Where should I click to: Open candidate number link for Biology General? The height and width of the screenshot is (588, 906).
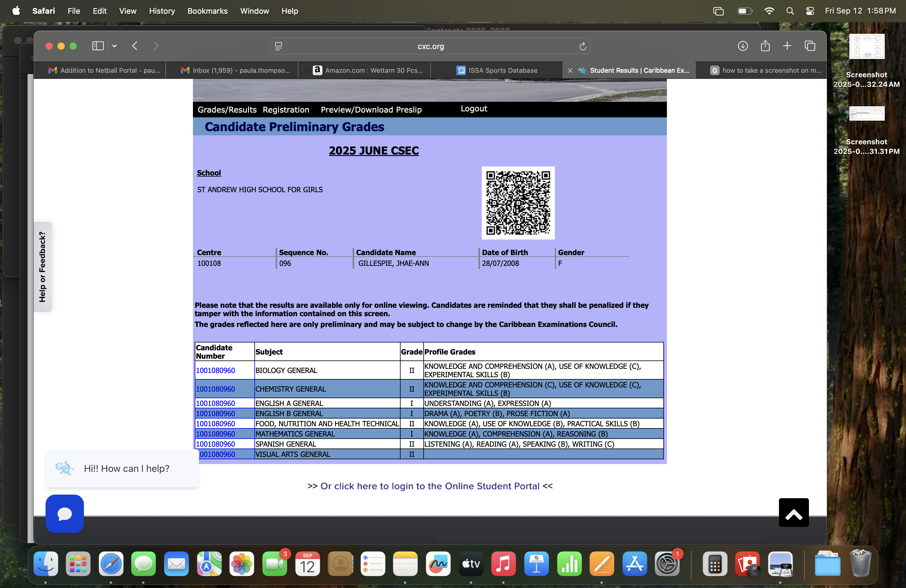215,370
